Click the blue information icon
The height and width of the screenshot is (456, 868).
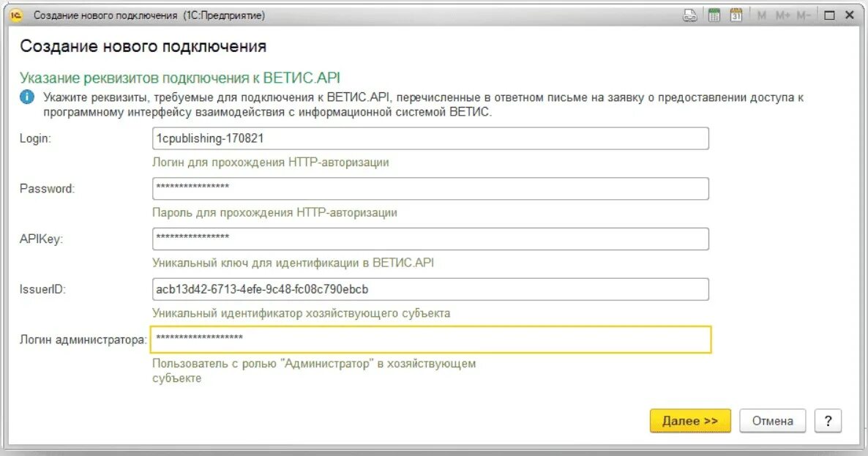[x=27, y=97]
